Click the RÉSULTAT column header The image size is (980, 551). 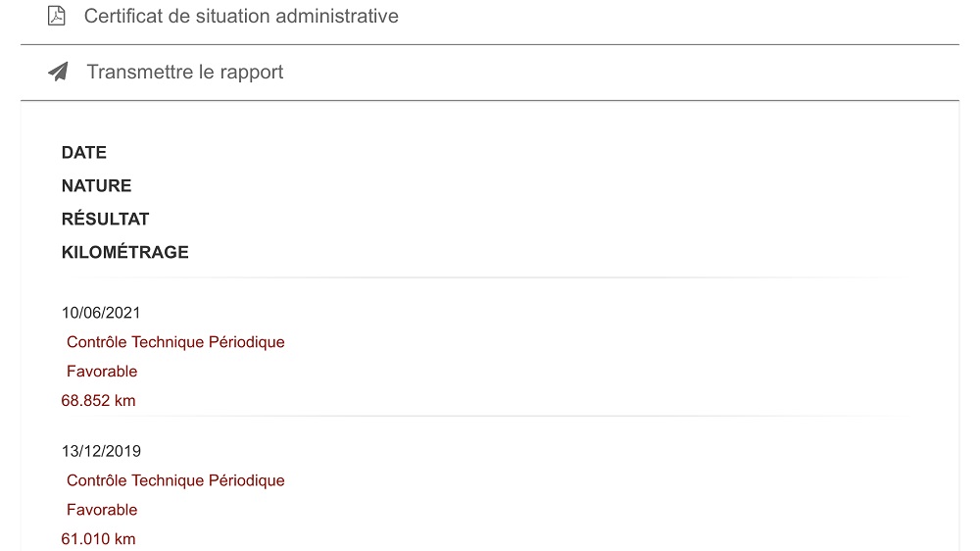[105, 219]
